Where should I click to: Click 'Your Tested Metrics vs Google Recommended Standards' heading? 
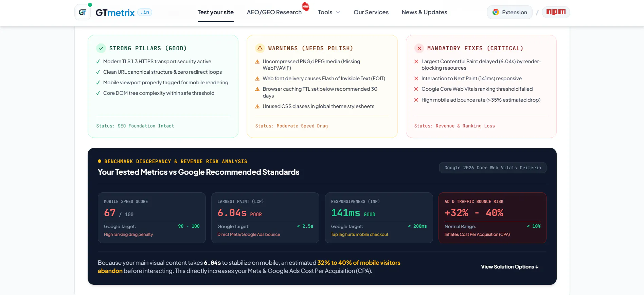click(x=199, y=172)
